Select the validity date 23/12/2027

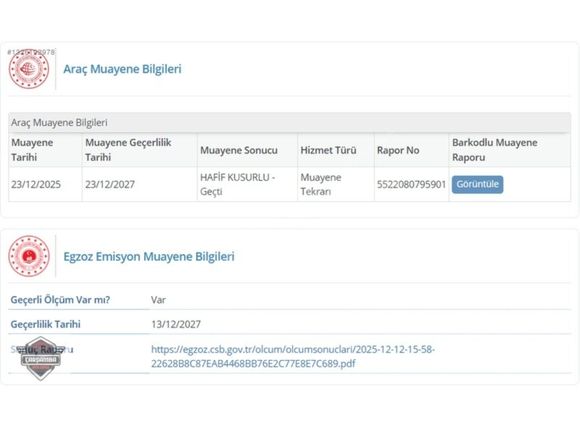(110, 184)
